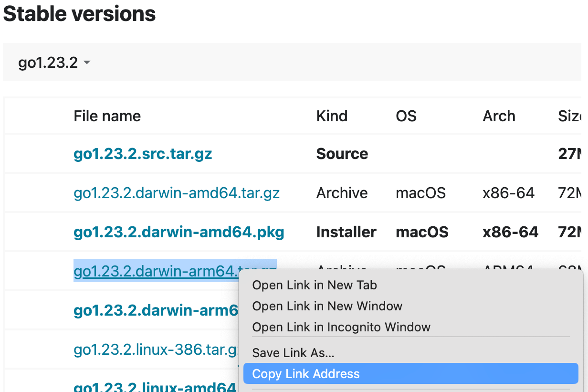Expand the go1.23.2 version dropdown

[54, 63]
